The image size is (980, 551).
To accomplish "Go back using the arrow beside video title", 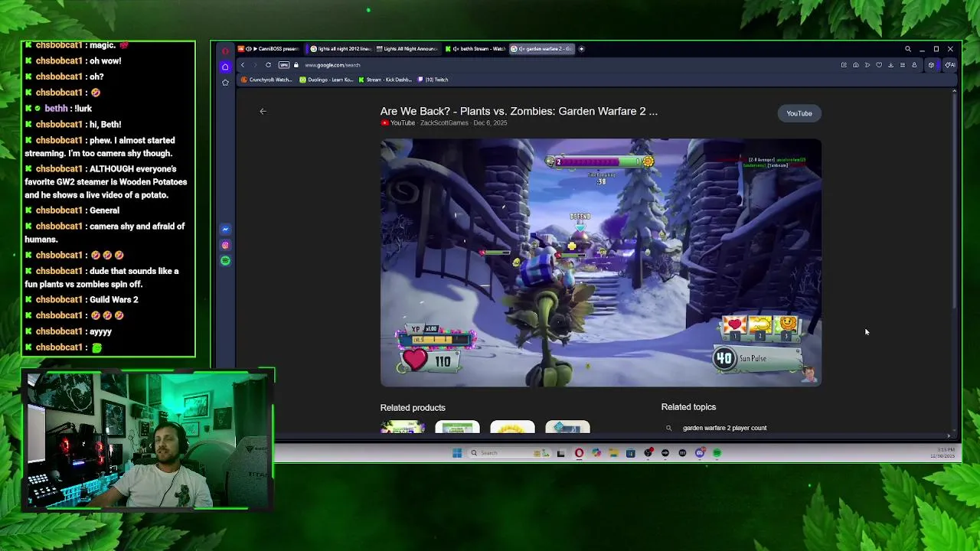I will pyautogui.click(x=263, y=112).
